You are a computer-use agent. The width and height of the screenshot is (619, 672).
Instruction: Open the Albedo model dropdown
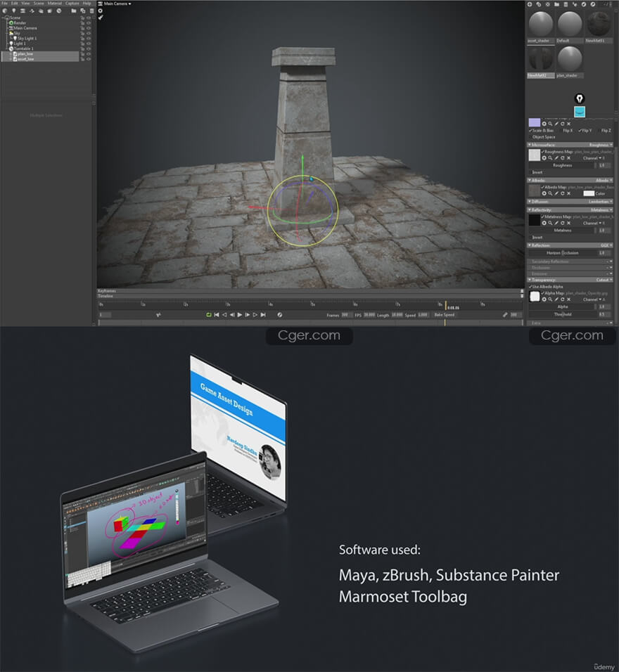pyautogui.click(x=604, y=181)
